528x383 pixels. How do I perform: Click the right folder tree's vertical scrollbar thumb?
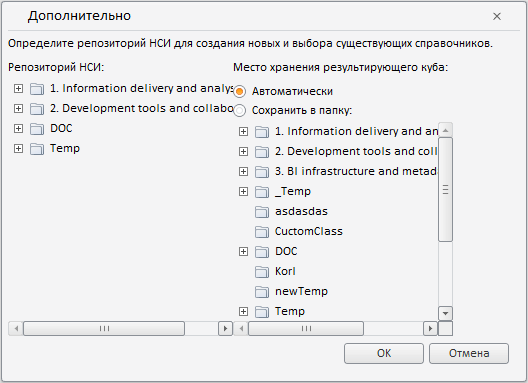pos(446,189)
